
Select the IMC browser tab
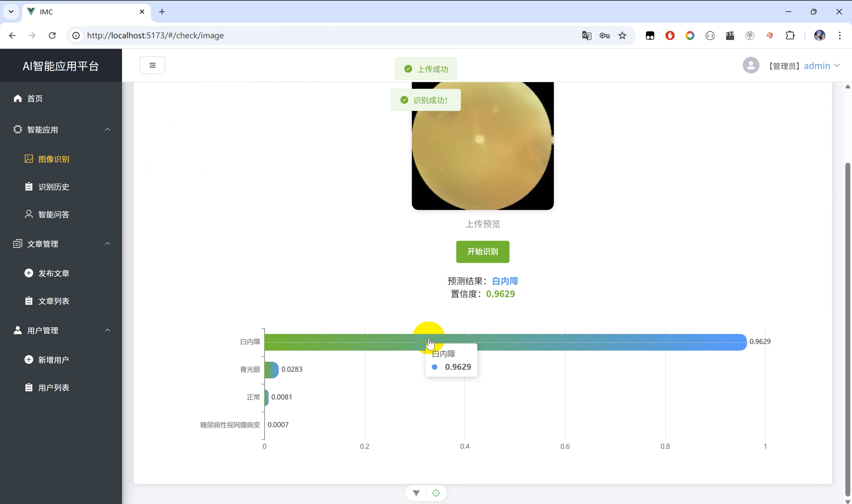(68, 12)
